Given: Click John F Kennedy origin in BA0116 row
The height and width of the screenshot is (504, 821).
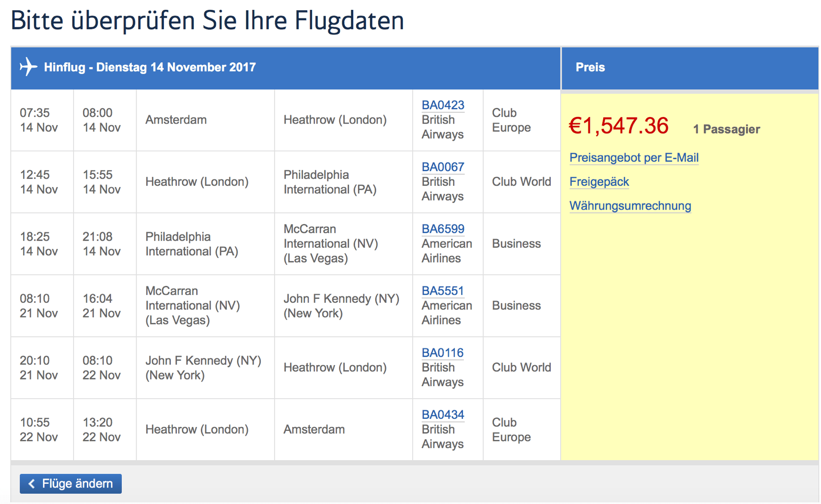Looking at the screenshot, I should tap(203, 367).
